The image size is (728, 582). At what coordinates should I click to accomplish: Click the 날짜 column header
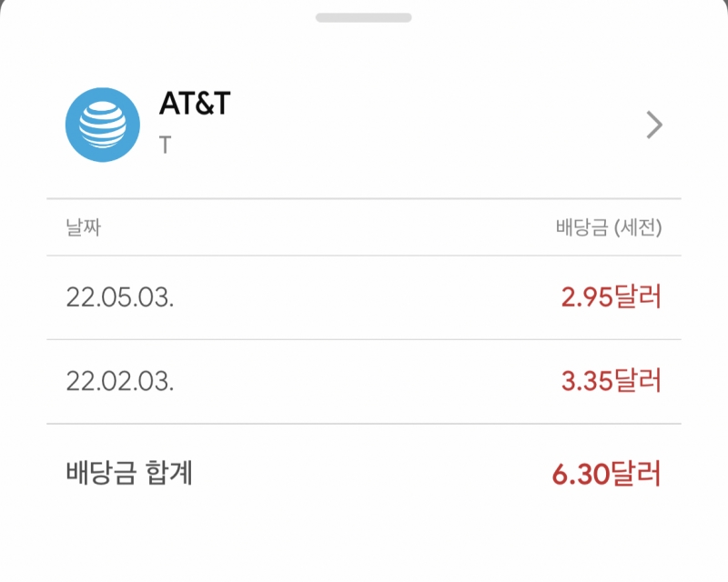point(83,227)
